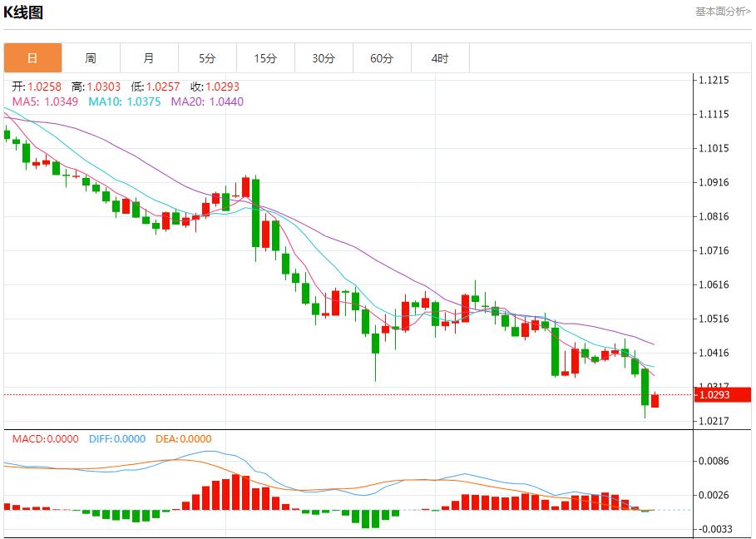Image resolution: width=756 pixels, height=539 pixels.
Task: Click the MA5 indicator label
Action: click(x=46, y=101)
